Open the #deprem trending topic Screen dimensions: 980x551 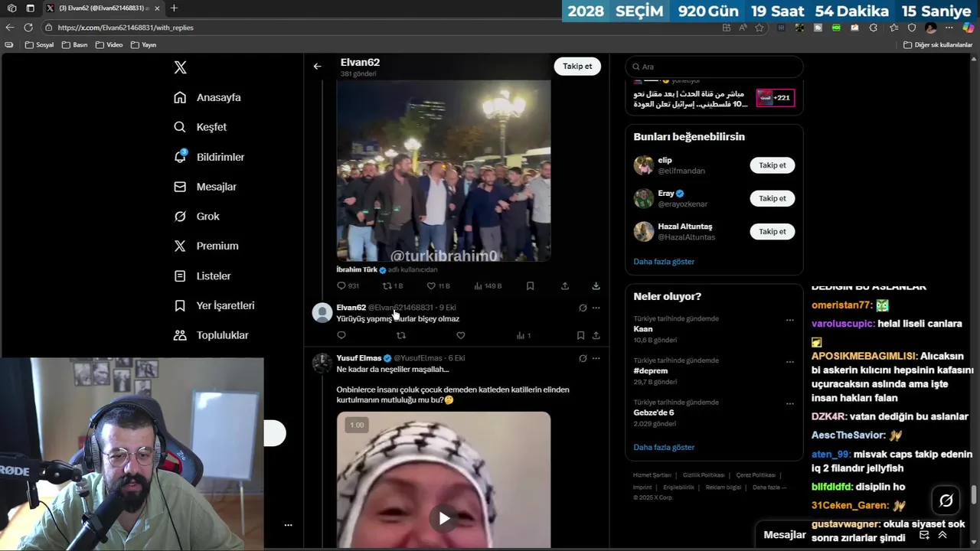[650, 371]
